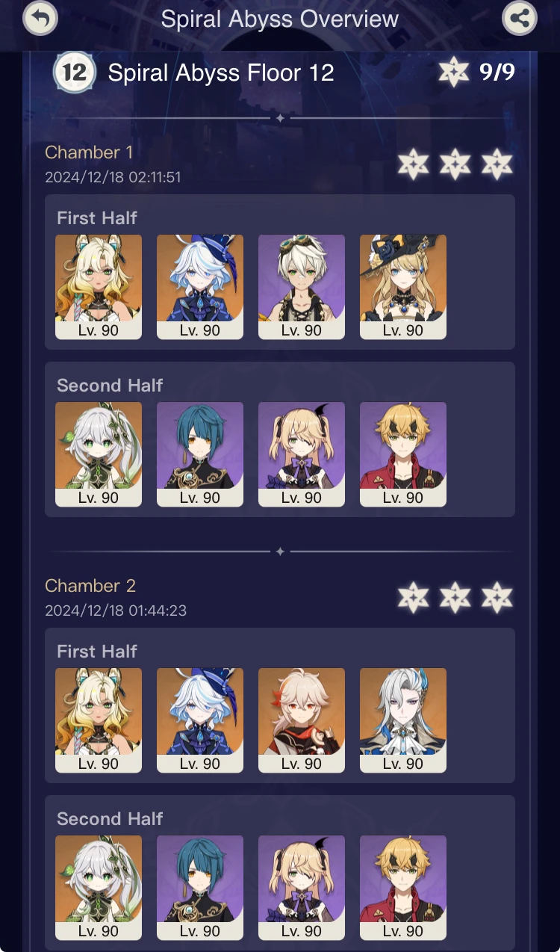Screen dimensions: 560x952
Task: Click Chamber 2's middle star icon
Action: pyautogui.click(x=455, y=598)
